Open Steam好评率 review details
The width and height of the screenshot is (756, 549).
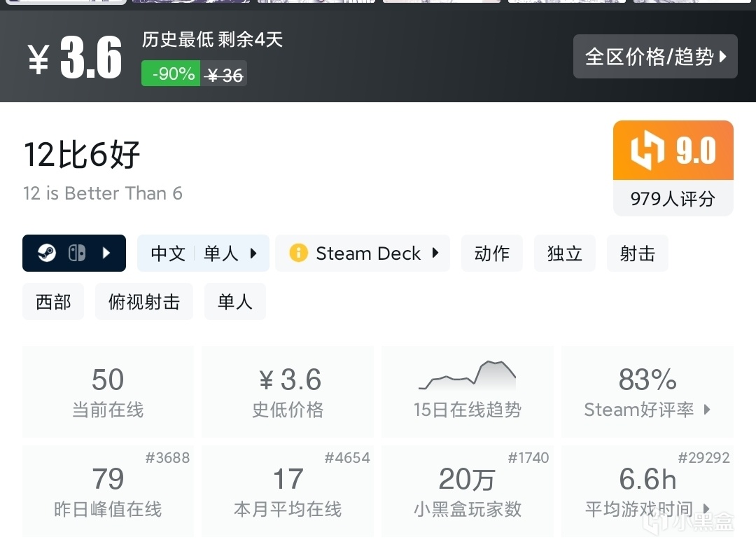[647, 391]
